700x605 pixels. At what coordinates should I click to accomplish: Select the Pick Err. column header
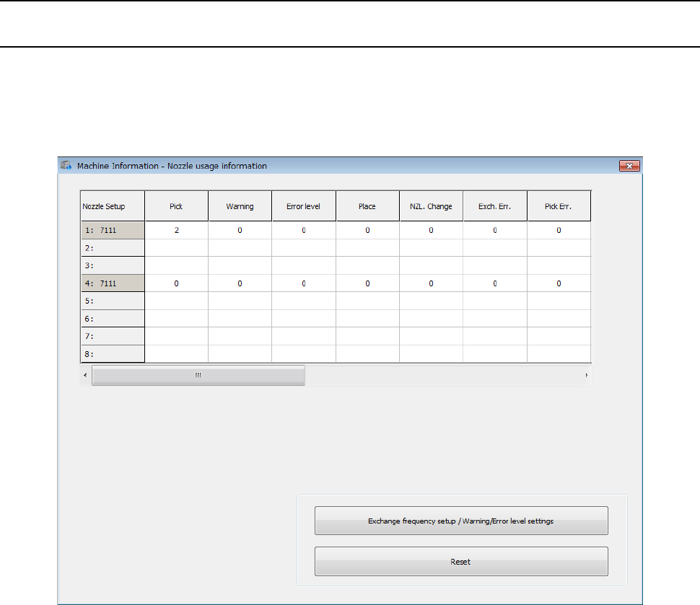(x=559, y=206)
